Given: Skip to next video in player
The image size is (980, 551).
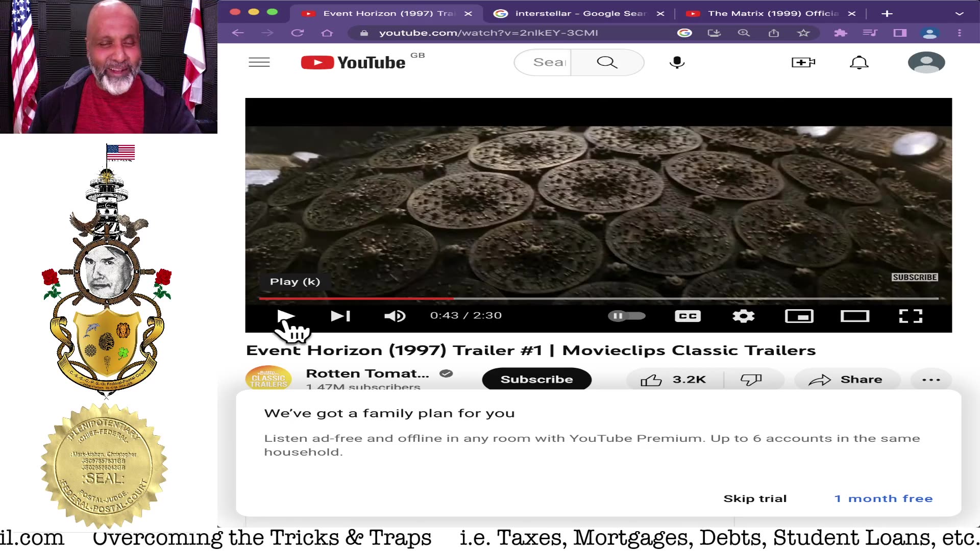Looking at the screenshot, I should [x=340, y=316].
